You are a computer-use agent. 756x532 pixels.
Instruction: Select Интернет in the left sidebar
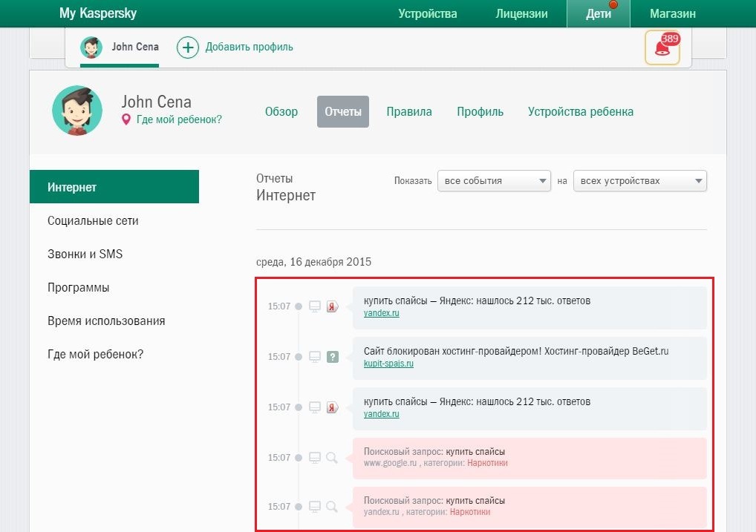click(x=114, y=187)
